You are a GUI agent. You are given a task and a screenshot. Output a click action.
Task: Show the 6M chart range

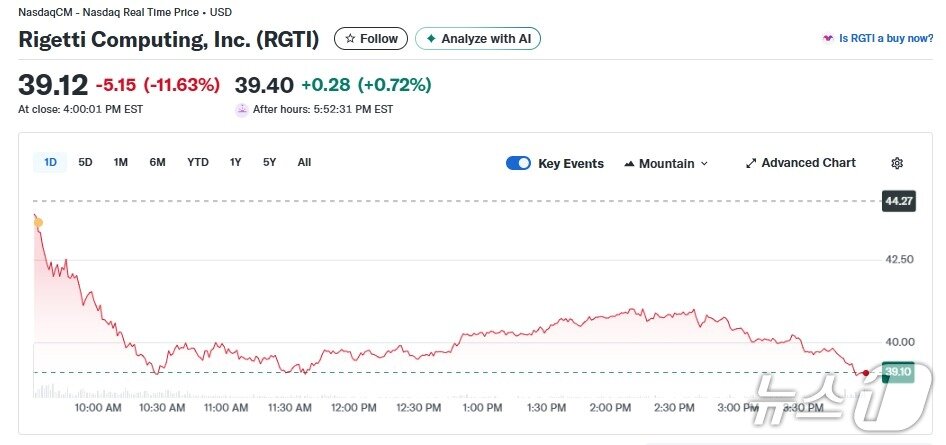pos(157,162)
